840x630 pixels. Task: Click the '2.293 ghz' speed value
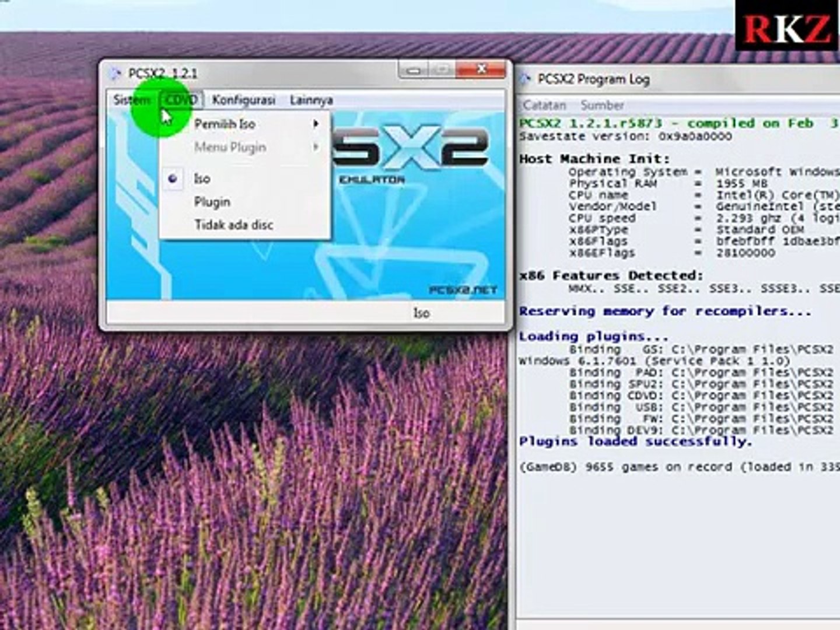pyautogui.click(x=749, y=218)
